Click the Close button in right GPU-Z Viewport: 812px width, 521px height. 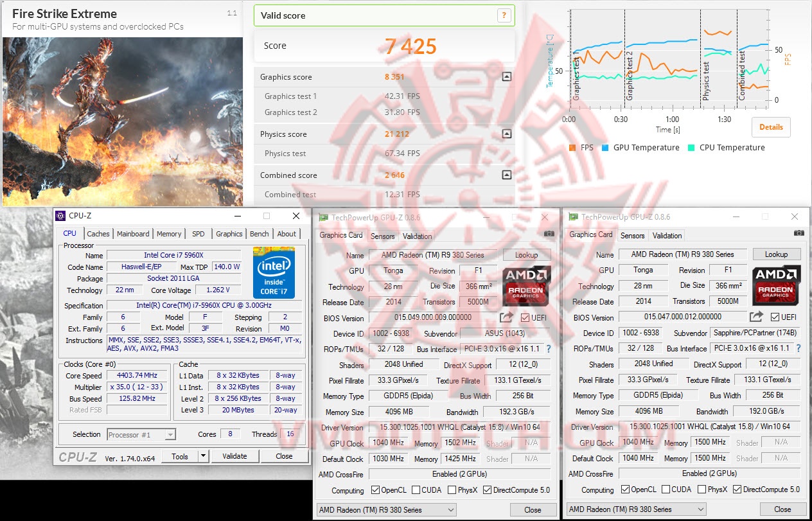[782, 509]
